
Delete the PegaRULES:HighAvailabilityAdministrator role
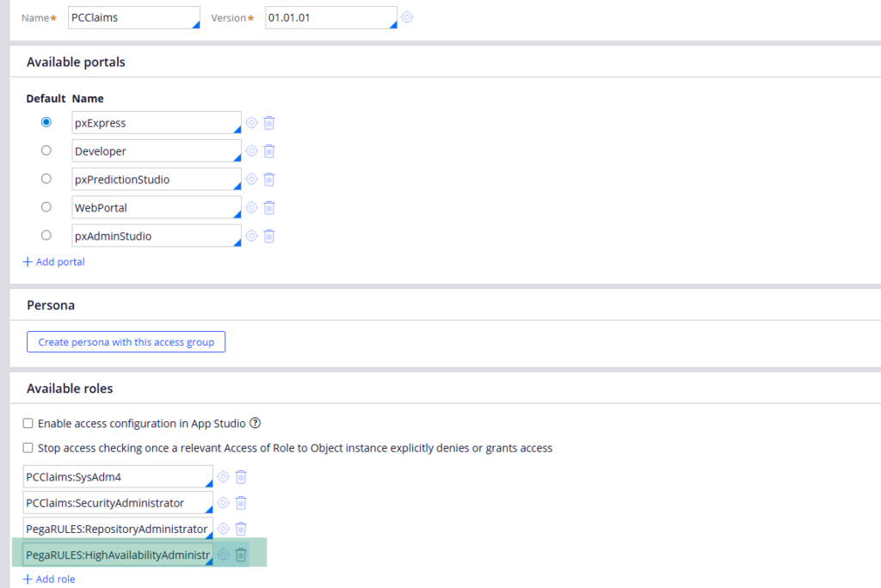point(241,554)
